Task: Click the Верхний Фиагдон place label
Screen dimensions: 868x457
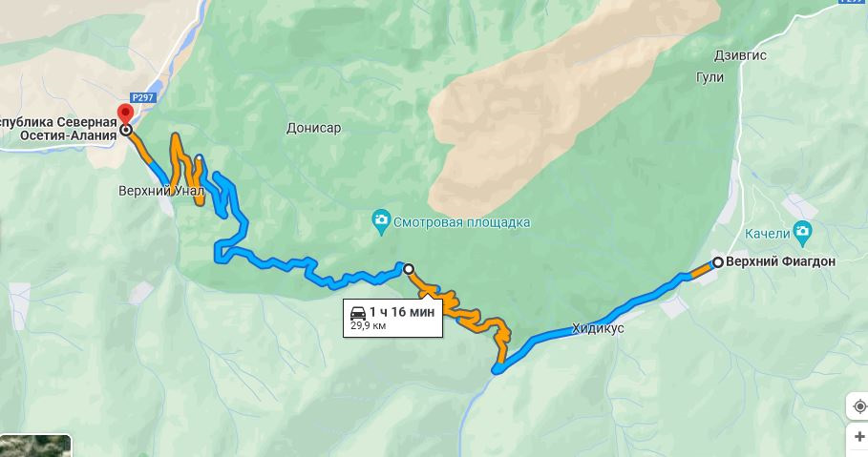Action: click(x=780, y=261)
